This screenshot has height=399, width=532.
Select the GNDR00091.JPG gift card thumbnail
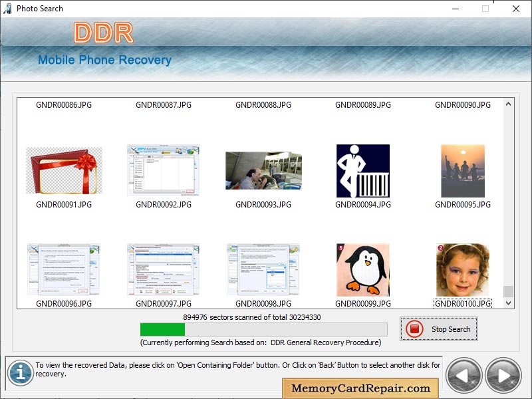(64, 171)
